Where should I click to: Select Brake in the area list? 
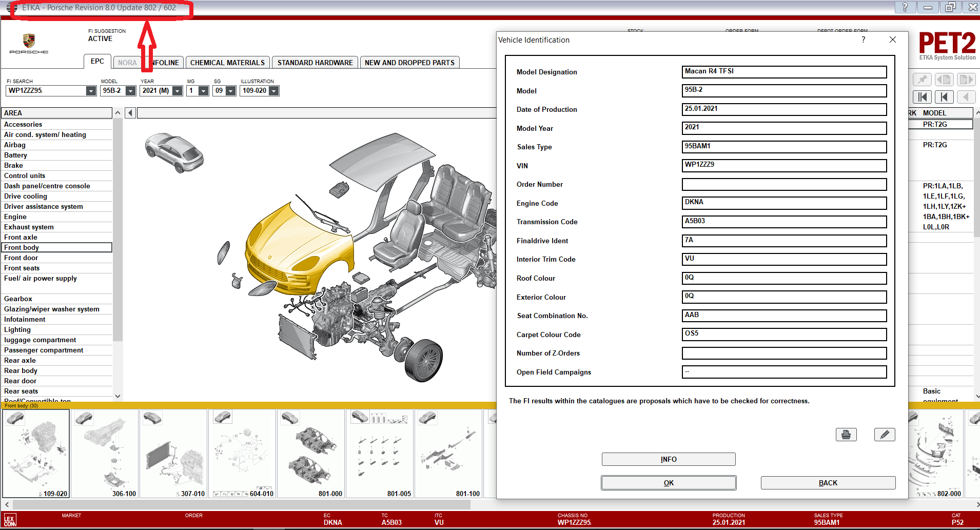(56, 165)
